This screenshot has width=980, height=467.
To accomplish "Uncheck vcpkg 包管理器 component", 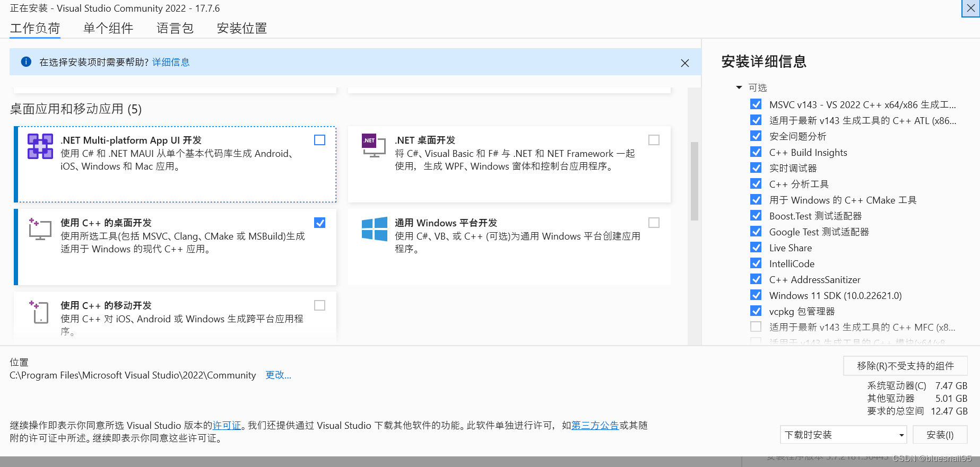I will point(756,311).
